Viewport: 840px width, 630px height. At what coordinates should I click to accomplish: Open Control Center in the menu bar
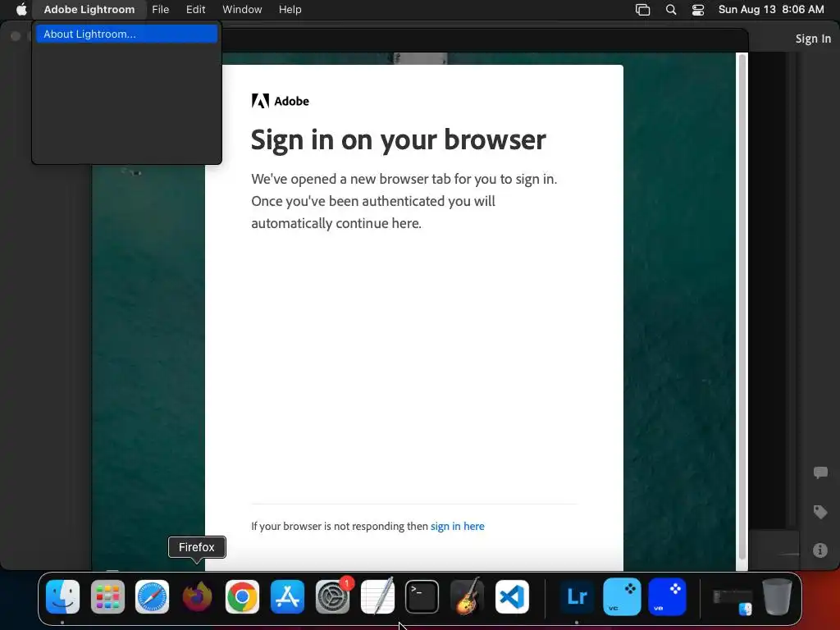click(697, 10)
